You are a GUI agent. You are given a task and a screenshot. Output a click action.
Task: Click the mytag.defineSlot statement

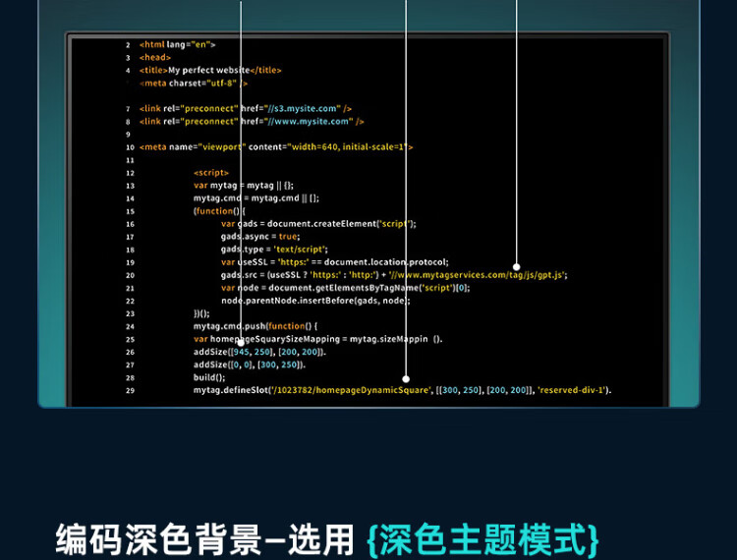point(402,390)
